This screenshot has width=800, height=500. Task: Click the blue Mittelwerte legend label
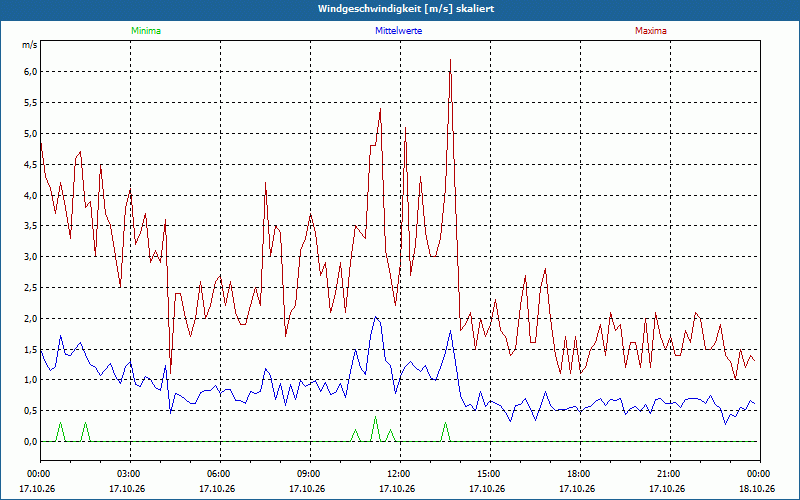[x=398, y=31]
